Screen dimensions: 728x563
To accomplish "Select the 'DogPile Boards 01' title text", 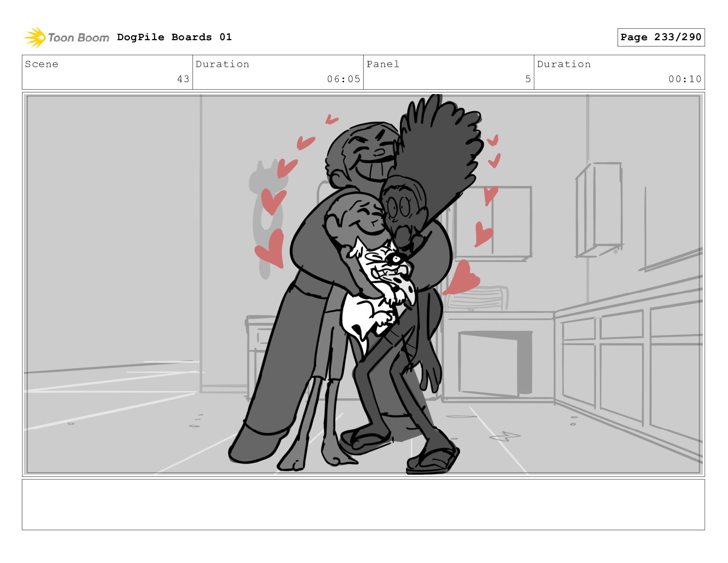I will point(174,37).
